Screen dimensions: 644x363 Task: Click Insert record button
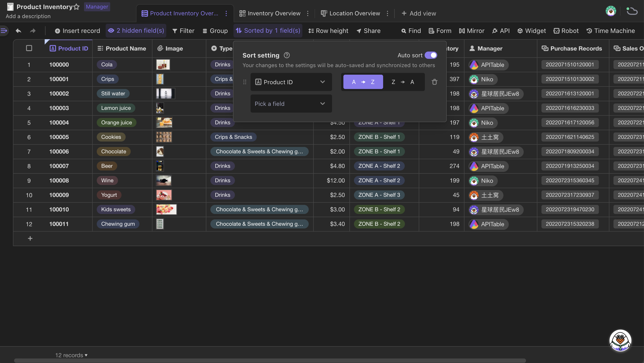click(77, 31)
